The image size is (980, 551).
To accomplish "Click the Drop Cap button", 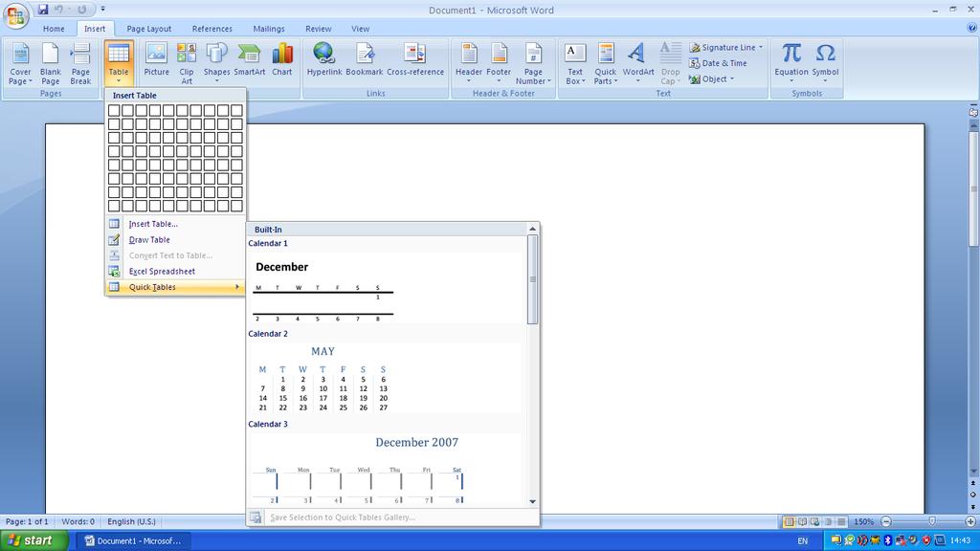I will pyautogui.click(x=670, y=64).
